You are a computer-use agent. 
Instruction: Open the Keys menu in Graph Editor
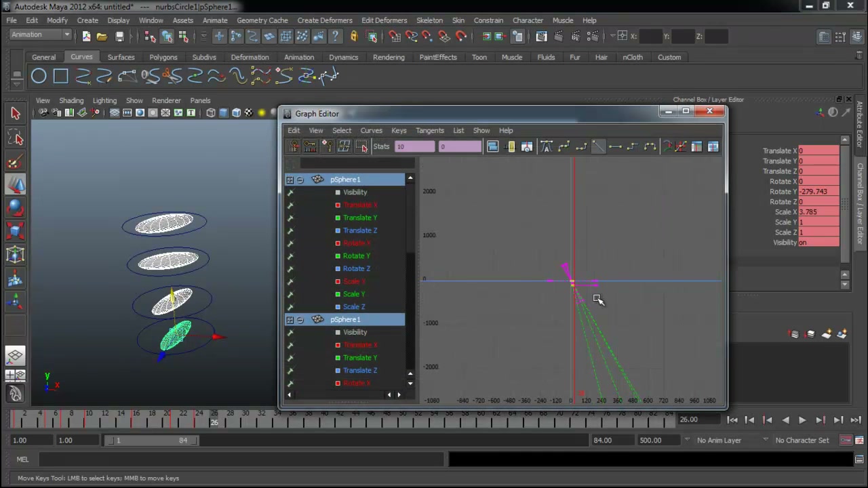click(x=399, y=130)
